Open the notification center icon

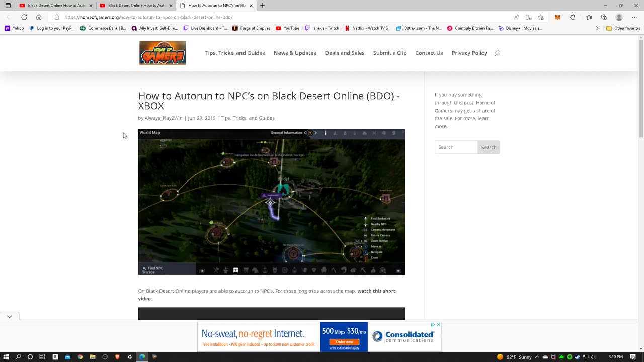633,357
